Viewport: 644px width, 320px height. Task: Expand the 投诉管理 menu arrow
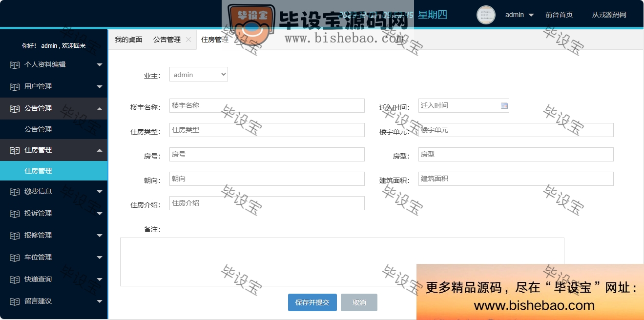point(100,213)
